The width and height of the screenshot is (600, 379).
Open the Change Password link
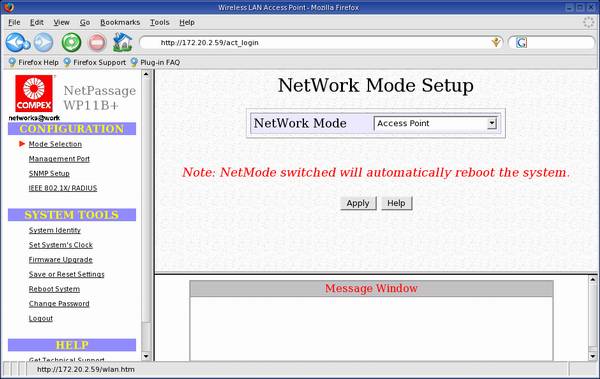59,304
